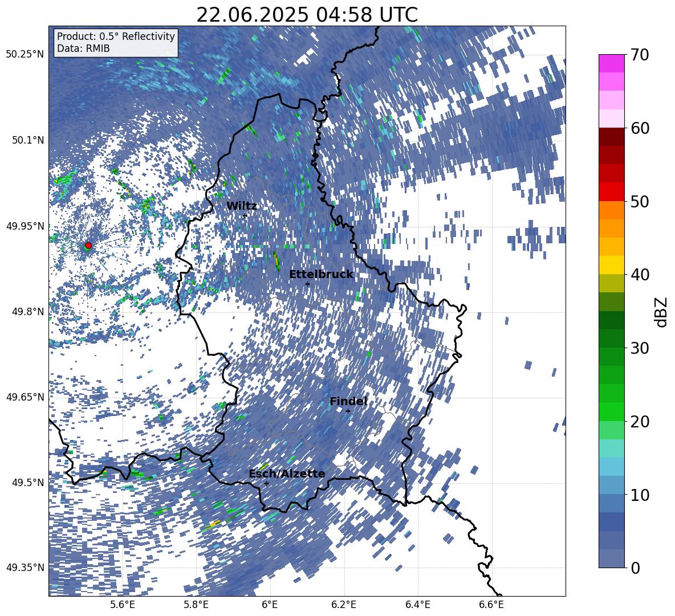This screenshot has width=675, height=616.
Task: Click the Product: 0.5° Reflectivity text
Action: click(116, 36)
